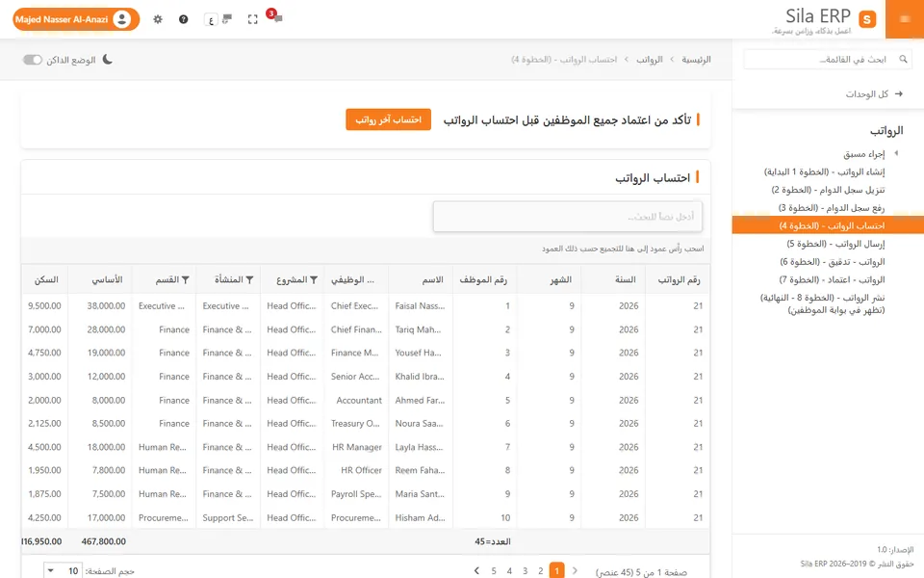Open الرواتب - تدقيق step 6
Image resolution: width=924 pixels, height=578 pixels.
click(832, 261)
